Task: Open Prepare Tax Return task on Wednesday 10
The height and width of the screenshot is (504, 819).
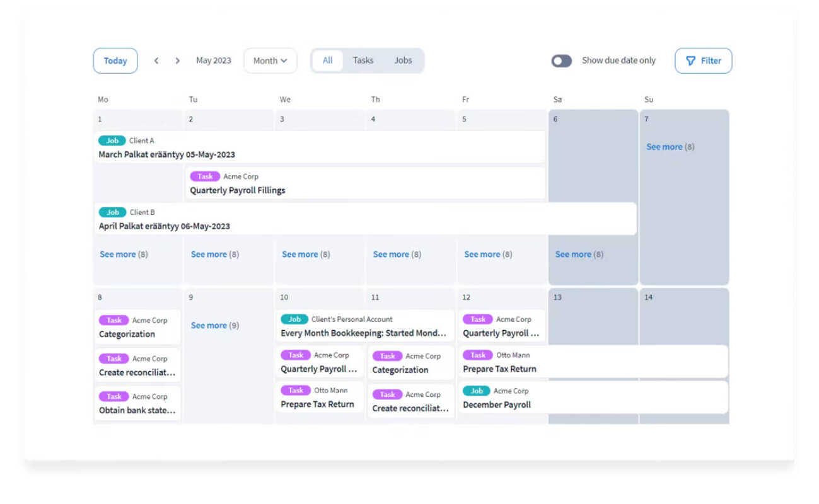Action: click(320, 397)
